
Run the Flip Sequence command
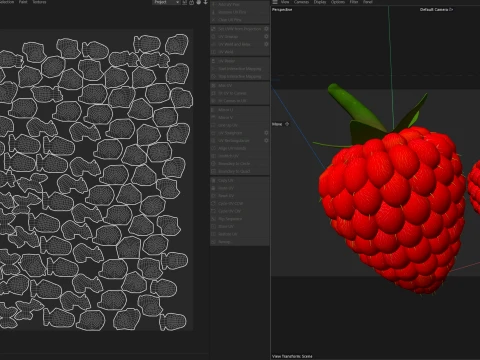239,219
